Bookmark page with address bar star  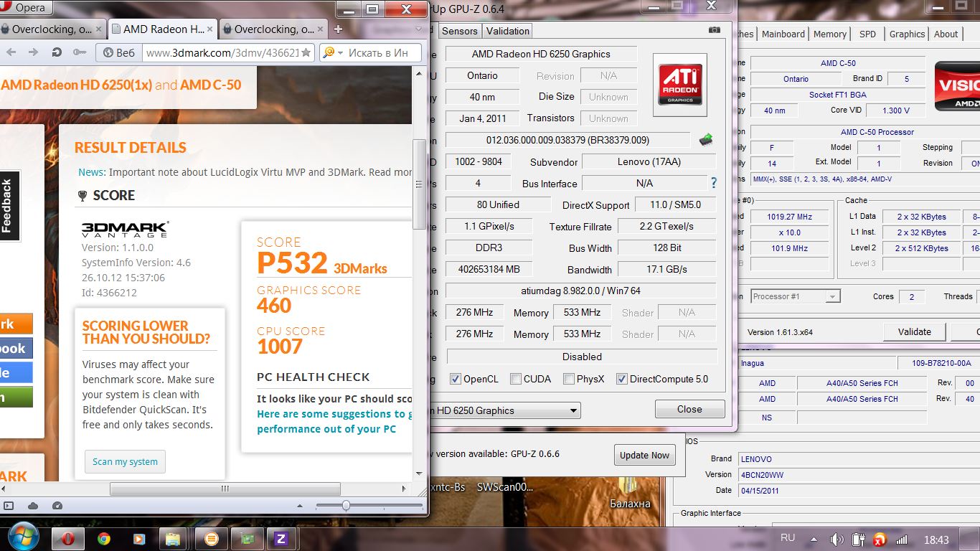click(x=306, y=52)
